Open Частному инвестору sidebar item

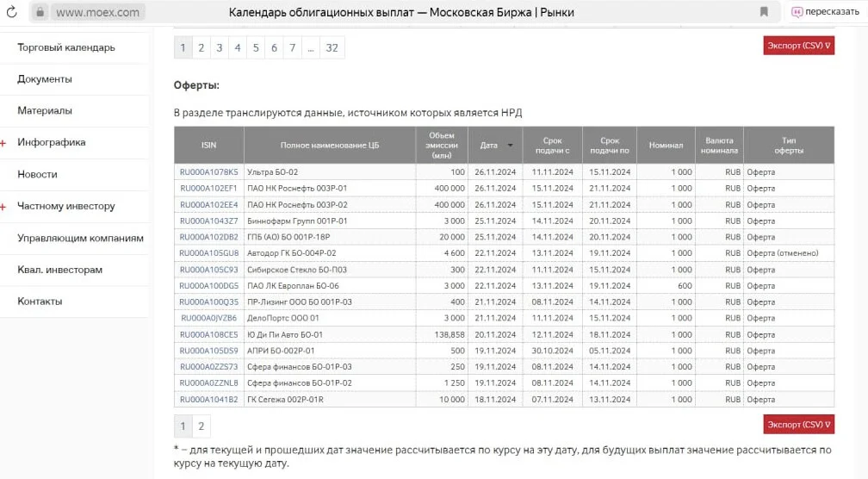(65, 206)
